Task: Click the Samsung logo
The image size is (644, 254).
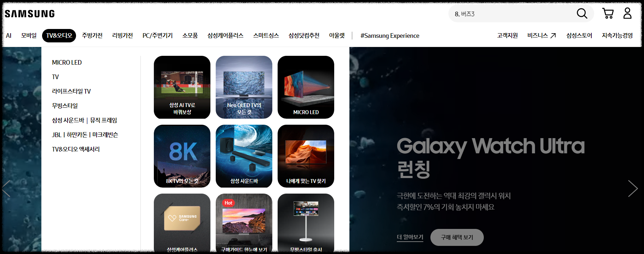Action: (30, 14)
